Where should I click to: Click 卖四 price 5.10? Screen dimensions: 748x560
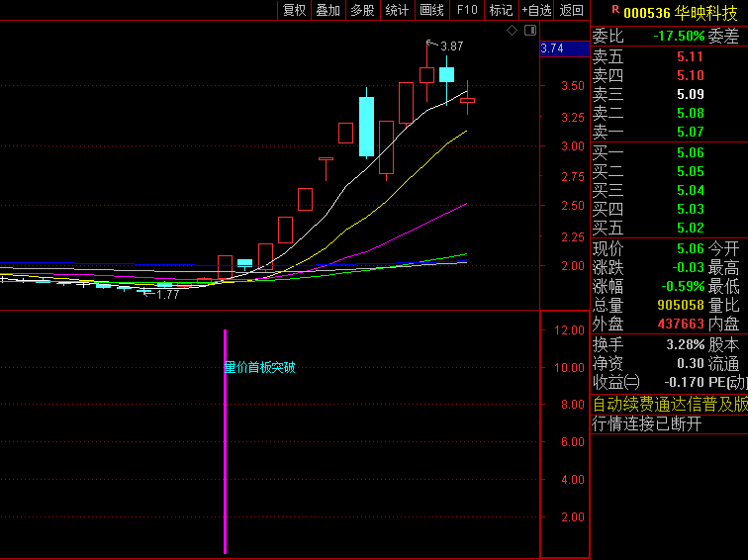coord(690,75)
